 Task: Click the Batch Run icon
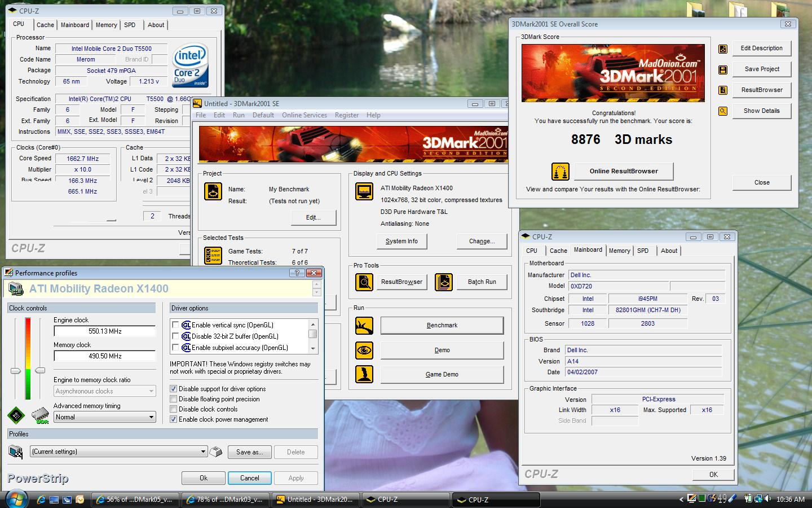pyautogui.click(x=444, y=282)
